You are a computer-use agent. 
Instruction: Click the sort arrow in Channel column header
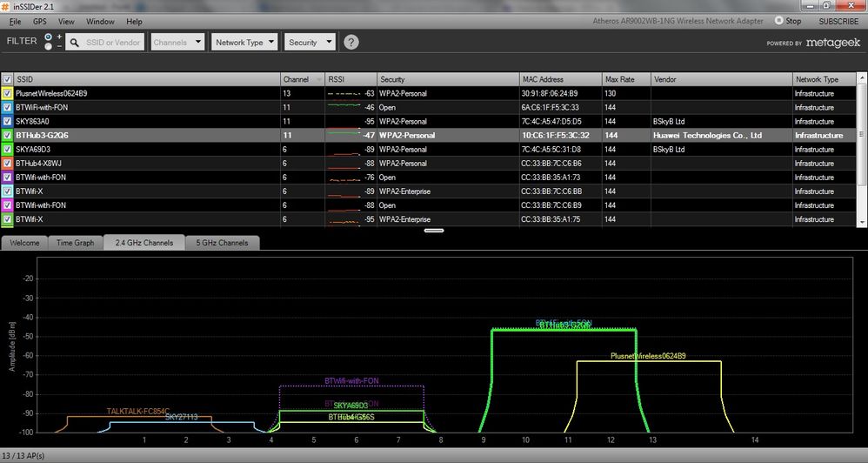coord(319,80)
